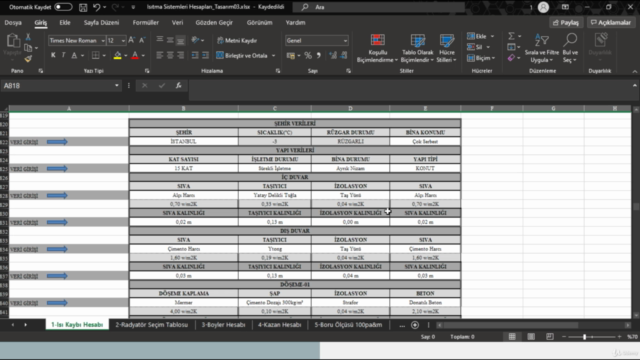This screenshot has width=640, height=360.
Task: Toggle Underline (A) formatting
Action: 74,55
